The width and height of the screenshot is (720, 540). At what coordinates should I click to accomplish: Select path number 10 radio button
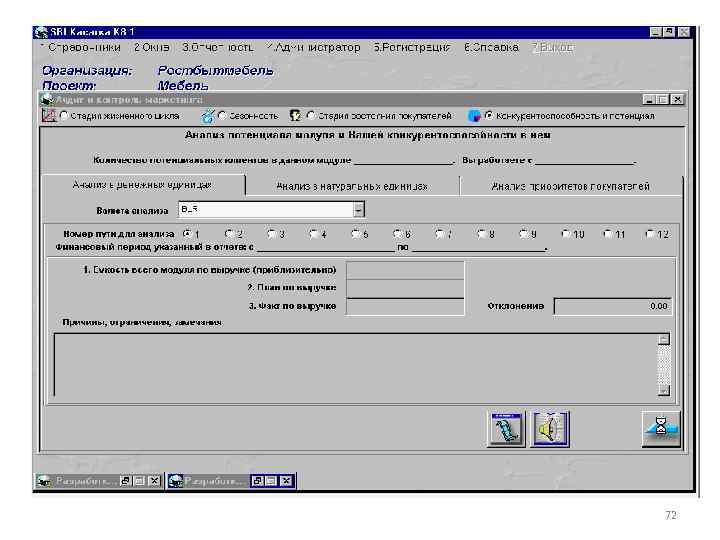coord(566,234)
